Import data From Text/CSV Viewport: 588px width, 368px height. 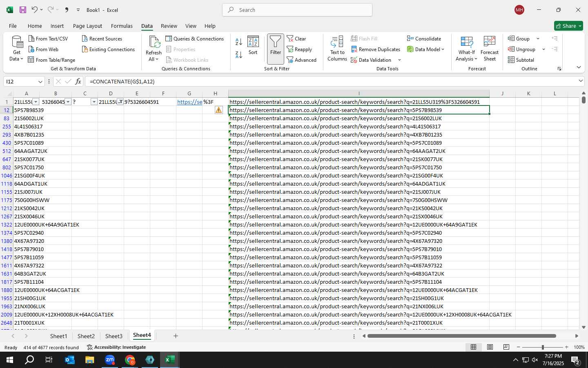[x=48, y=38]
